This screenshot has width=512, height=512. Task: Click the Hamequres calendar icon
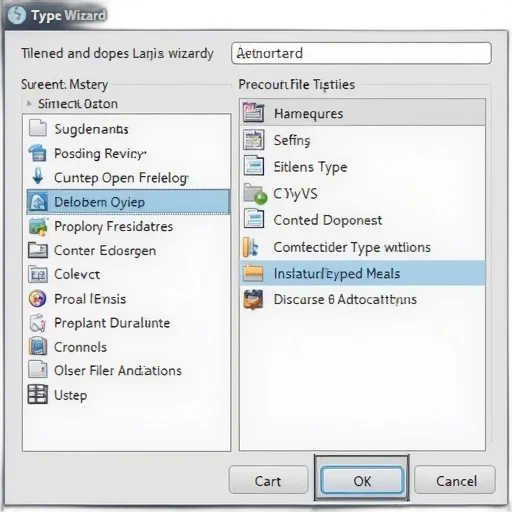(x=254, y=113)
